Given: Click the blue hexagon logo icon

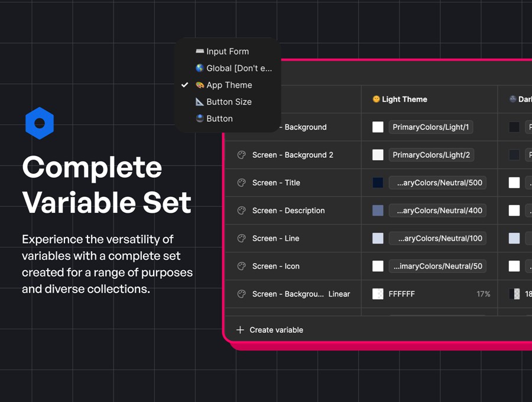Looking at the screenshot, I should point(40,124).
